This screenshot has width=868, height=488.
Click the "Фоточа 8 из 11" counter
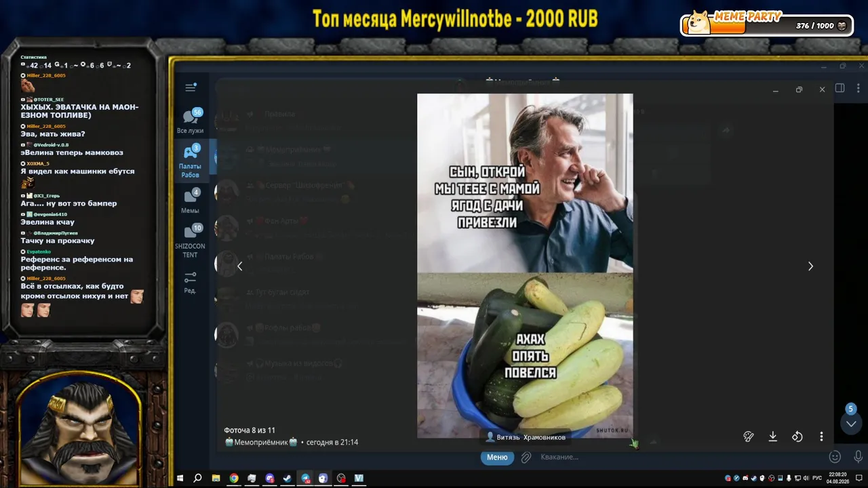[x=250, y=430]
